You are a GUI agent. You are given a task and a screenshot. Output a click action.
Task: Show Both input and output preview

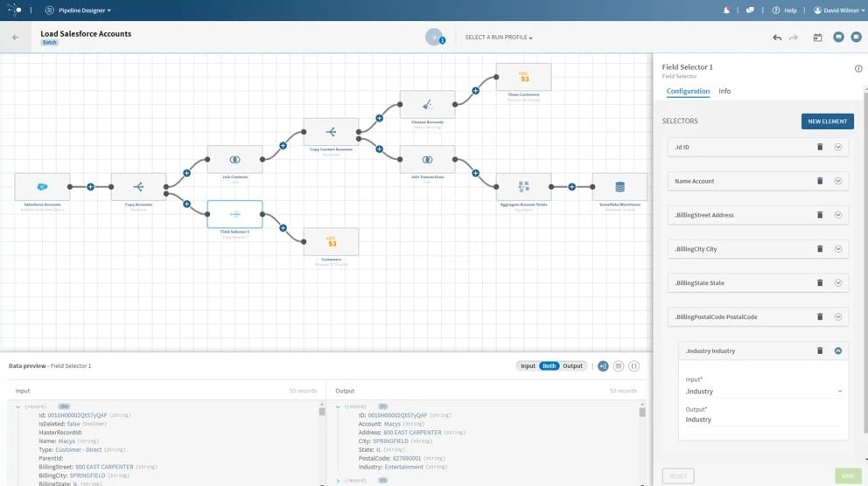point(549,366)
